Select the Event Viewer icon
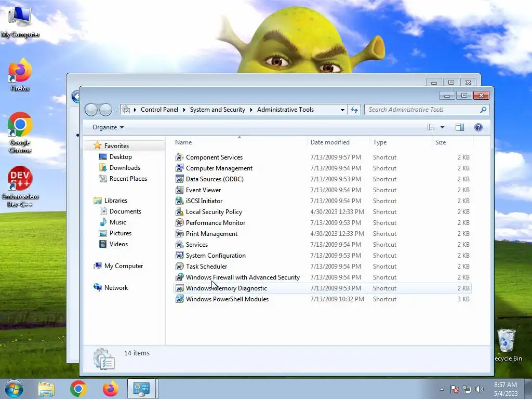This screenshot has width=532, height=399. click(x=179, y=190)
